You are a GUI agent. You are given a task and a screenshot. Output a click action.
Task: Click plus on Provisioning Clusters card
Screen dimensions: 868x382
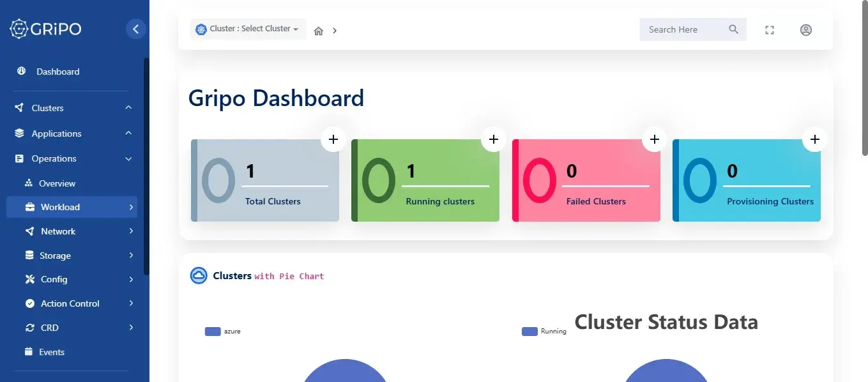pyautogui.click(x=815, y=139)
